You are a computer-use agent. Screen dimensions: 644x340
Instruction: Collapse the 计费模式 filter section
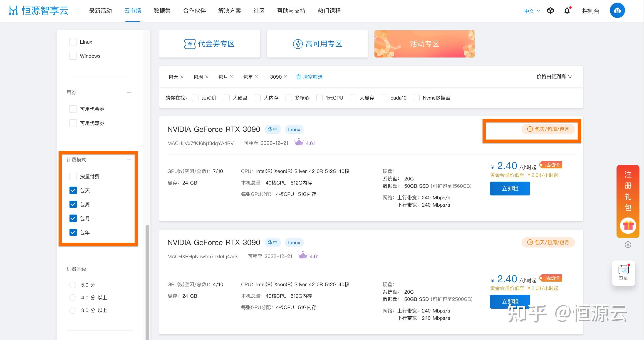coord(129,160)
